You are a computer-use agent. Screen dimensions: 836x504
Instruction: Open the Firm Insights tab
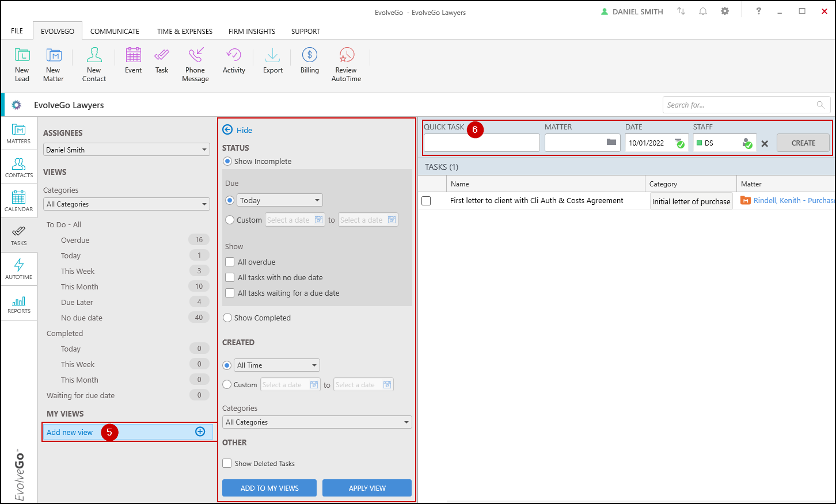[x=252, y=31]
